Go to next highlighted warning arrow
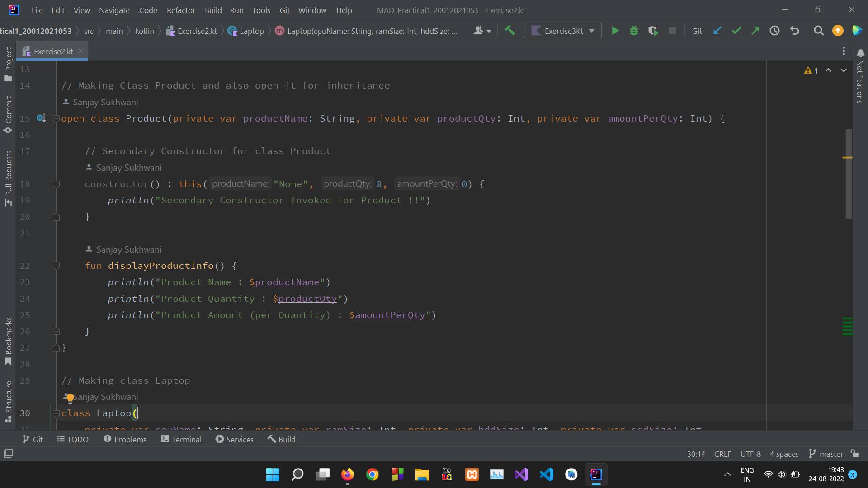 844,70
